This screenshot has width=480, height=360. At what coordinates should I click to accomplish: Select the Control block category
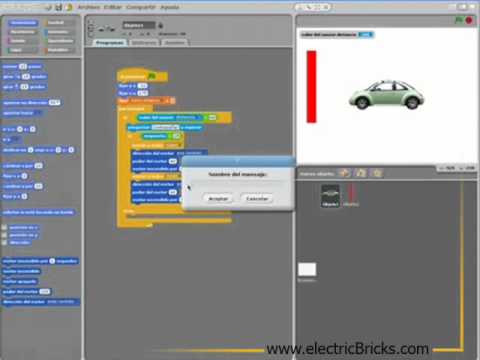59,23
